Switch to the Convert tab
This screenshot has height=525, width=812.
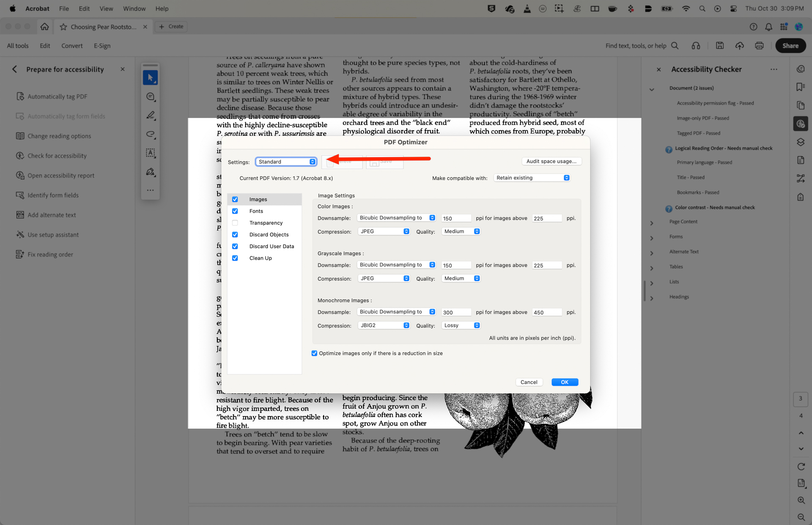[x=72, y=45]
